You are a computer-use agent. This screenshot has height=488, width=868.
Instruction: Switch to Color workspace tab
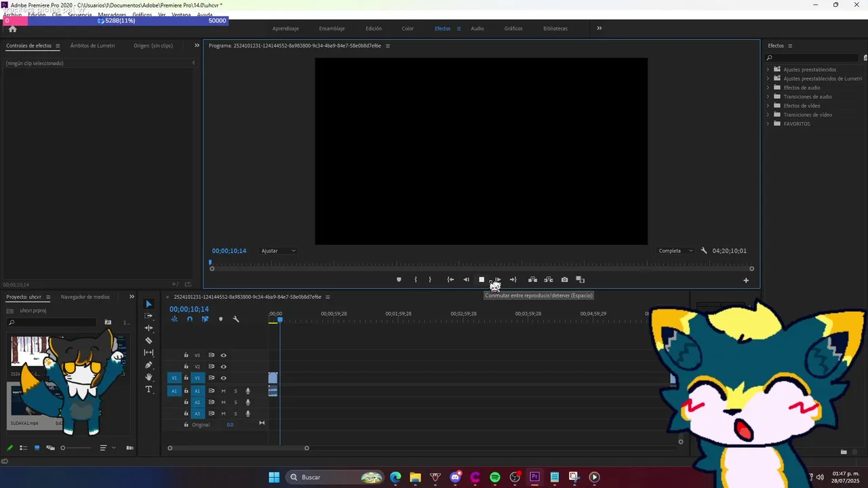pos(408,28)
